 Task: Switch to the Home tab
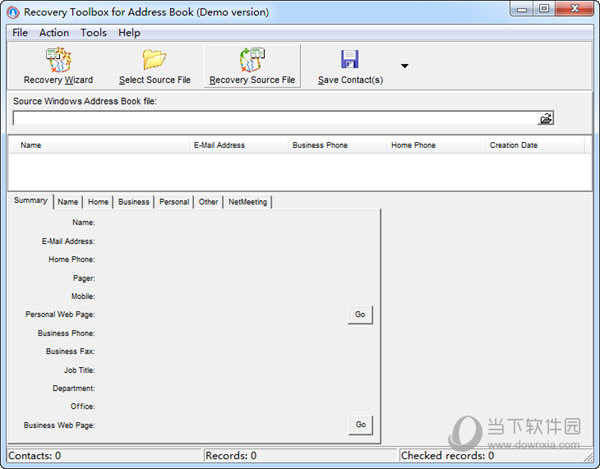[x=98, y=202]
